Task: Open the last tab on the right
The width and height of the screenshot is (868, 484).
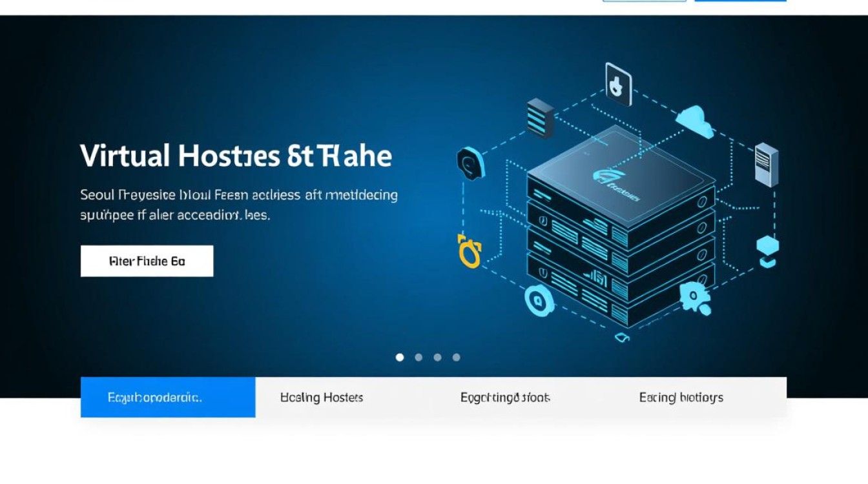Action: pos(681,398)
